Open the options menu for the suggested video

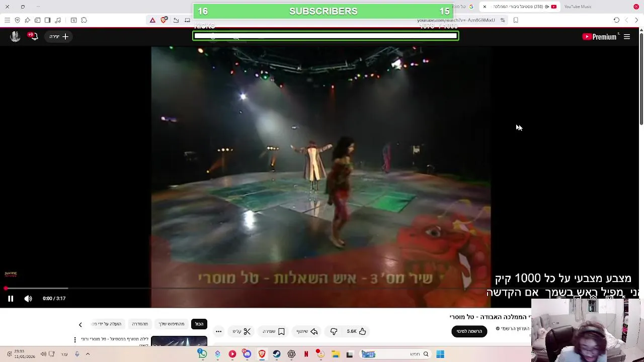75,340
